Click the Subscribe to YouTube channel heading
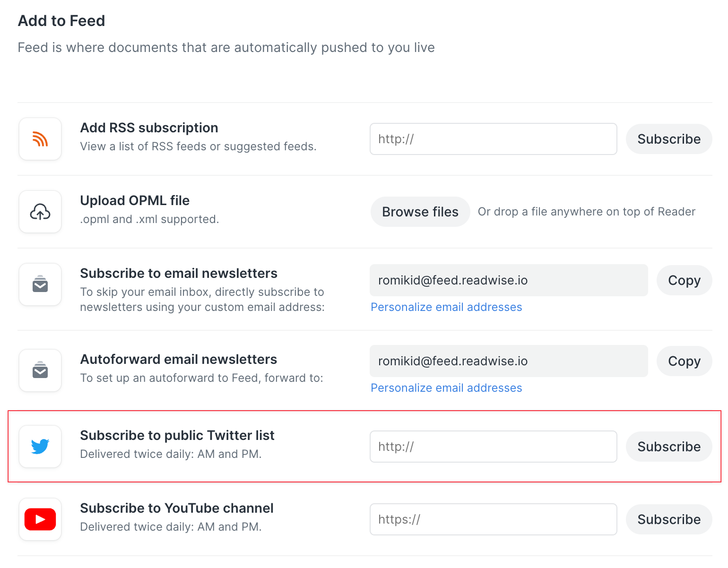The height and width of the screenshot is (568, 728). click(x=177, y=508)
